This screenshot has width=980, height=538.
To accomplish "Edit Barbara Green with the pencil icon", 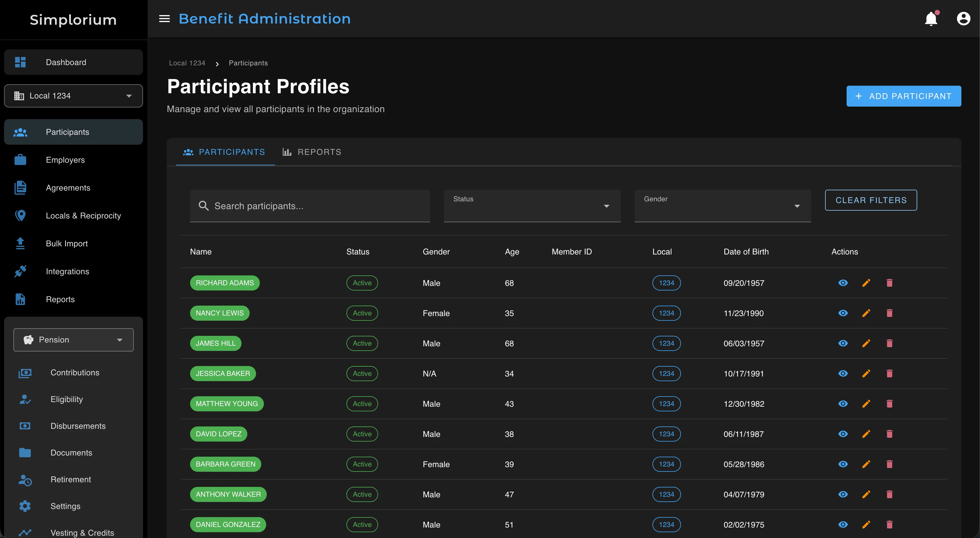I will (866, 464).
